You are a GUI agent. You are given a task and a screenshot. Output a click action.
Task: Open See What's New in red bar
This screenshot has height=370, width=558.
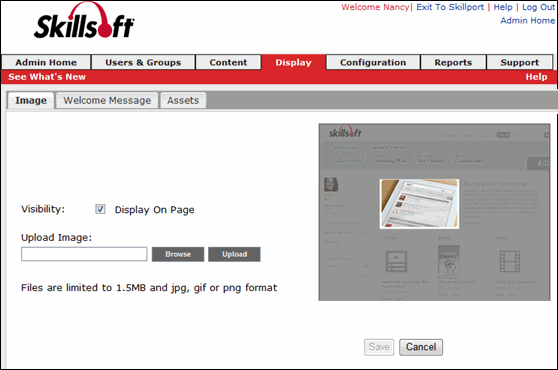tap(47, 77)
